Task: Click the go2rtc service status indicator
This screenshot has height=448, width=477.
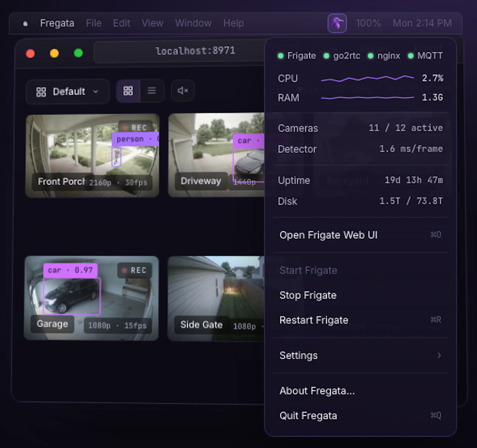Action: 342,56
